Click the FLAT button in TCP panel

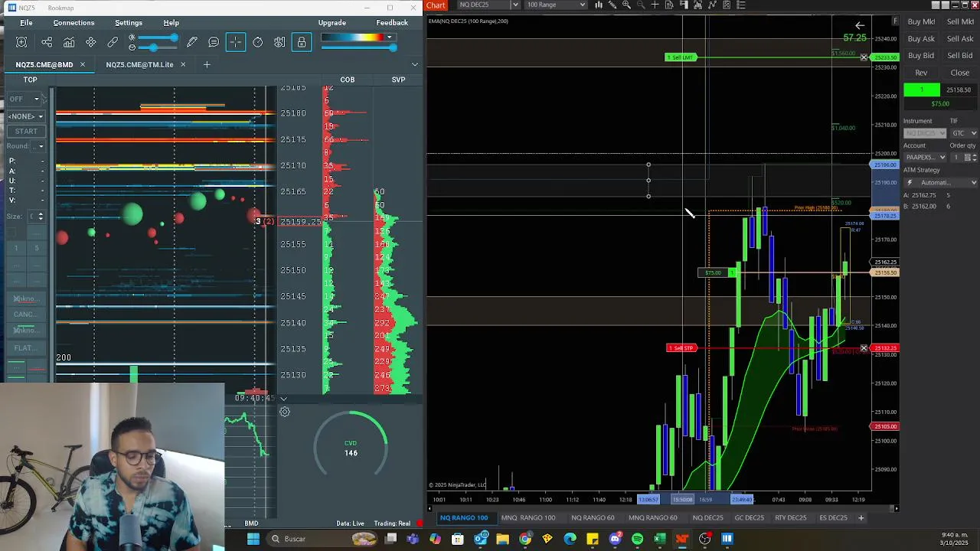coord(26,348)
